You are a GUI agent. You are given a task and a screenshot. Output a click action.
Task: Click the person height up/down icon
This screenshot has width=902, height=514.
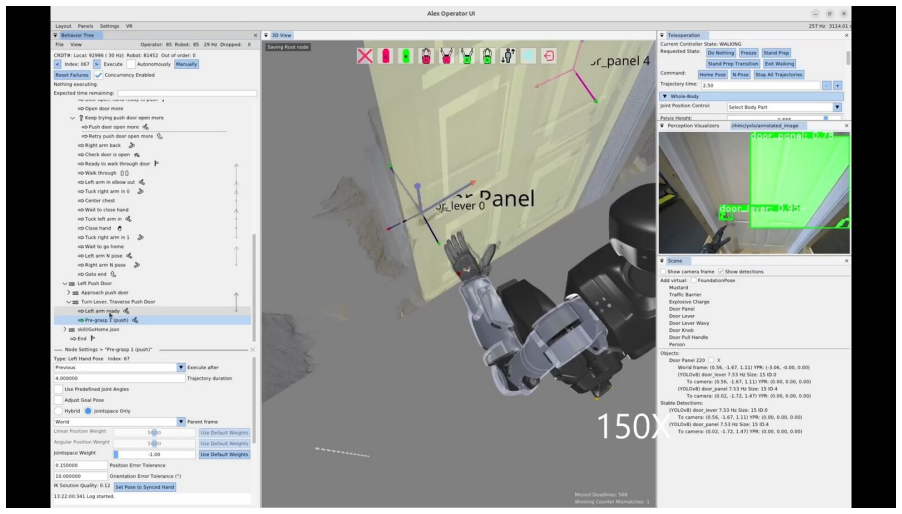coord(507,56)
